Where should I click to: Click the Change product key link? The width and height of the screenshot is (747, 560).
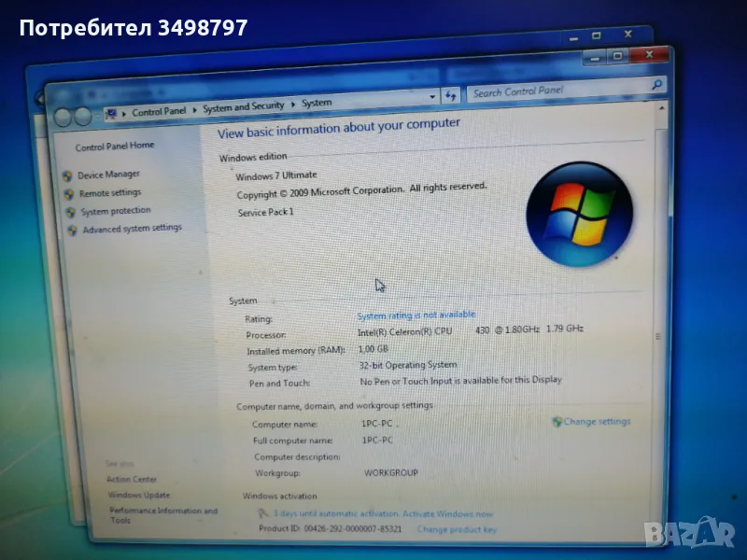pos(457,529)
